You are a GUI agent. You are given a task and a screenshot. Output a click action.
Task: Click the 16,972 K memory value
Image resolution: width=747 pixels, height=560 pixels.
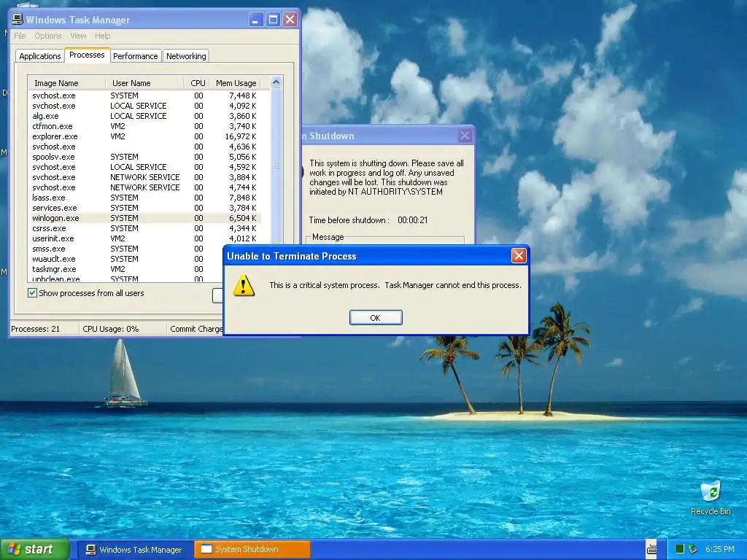click(x=241, y=136)
